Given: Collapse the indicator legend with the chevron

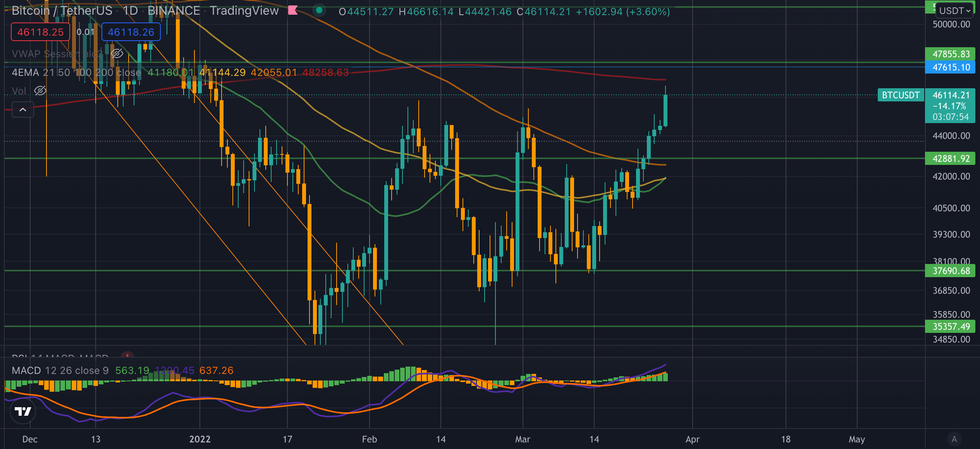Looking at the screenshot, I should point(23,110).
